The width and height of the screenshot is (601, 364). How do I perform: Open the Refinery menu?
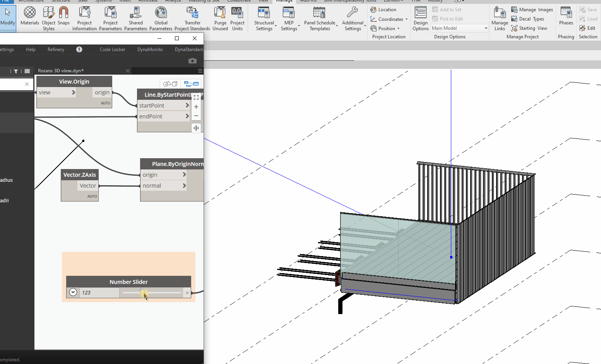56,50
